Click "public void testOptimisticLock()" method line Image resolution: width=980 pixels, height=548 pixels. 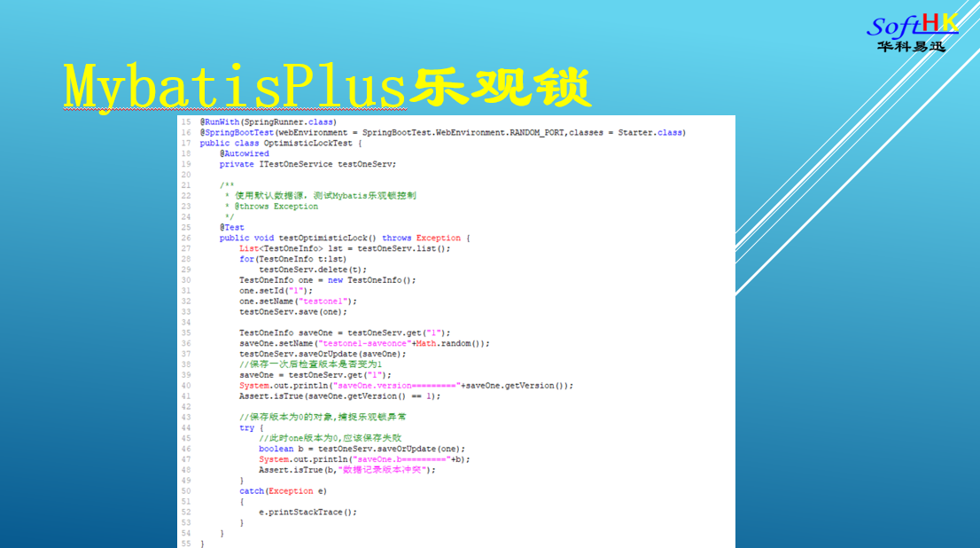click(x=345, y=239)
